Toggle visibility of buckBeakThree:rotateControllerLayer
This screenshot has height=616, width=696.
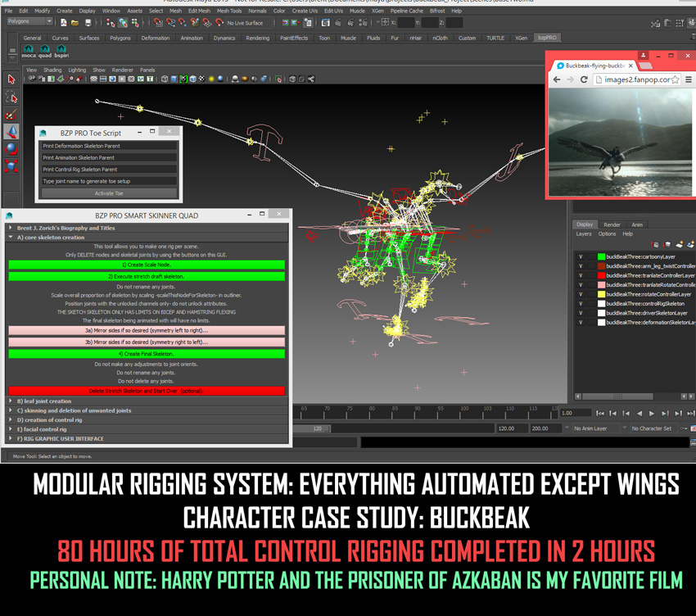(x=581, y=294)
